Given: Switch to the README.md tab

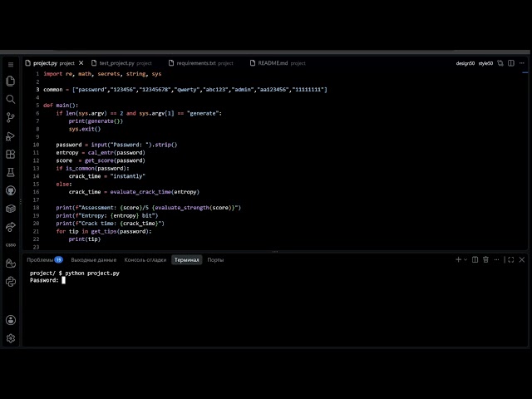Looking at the screenshot, I should (278, 63).
